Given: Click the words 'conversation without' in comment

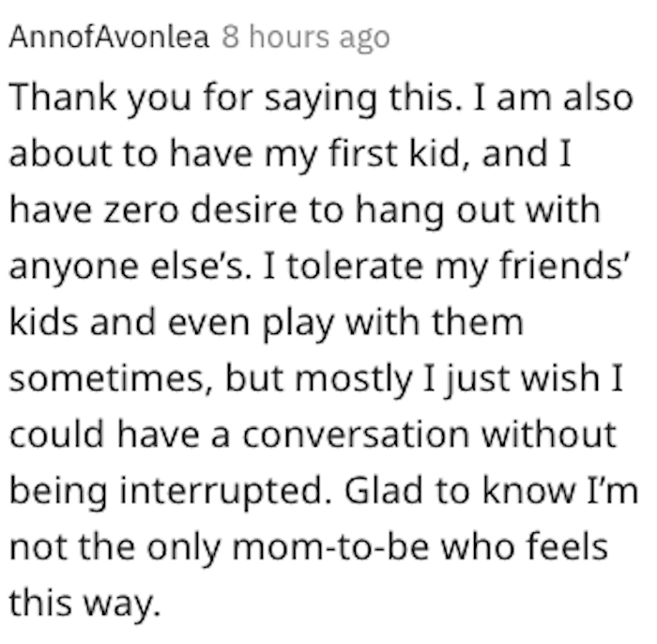Looking at the screenshot, I should (x=430, y=434).
